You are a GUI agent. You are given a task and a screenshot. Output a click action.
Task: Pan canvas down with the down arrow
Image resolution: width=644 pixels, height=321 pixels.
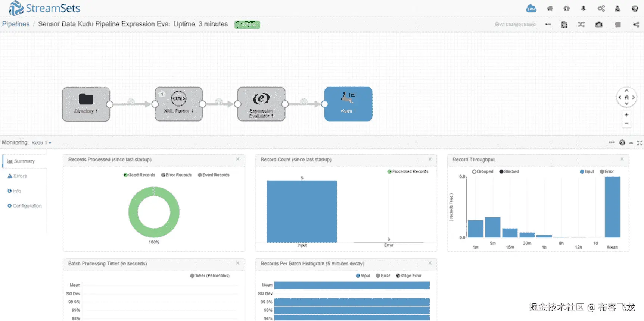pos(626,104)
